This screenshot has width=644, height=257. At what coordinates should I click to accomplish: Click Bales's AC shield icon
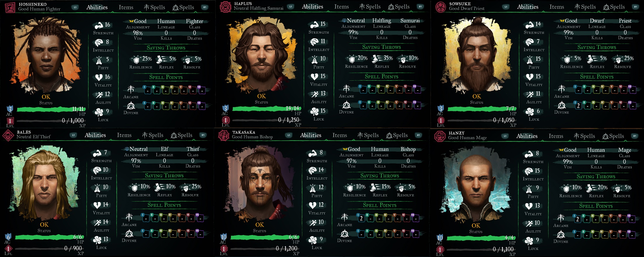(8, 237)
